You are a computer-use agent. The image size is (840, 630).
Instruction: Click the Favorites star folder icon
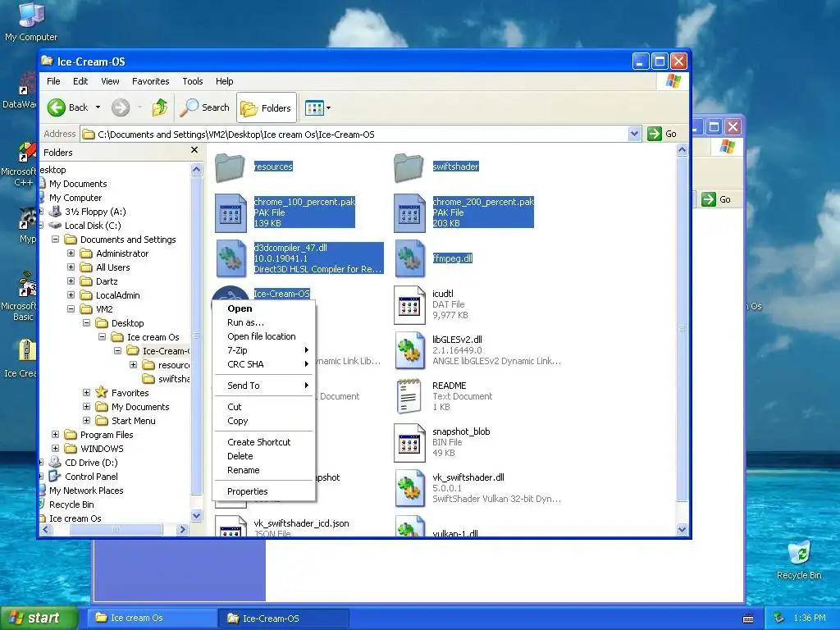(101, 393)
